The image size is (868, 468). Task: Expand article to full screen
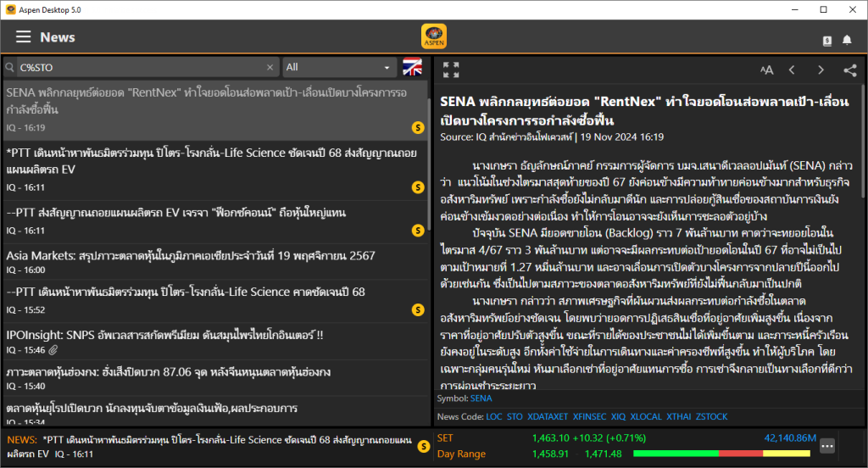pos(451,70)
